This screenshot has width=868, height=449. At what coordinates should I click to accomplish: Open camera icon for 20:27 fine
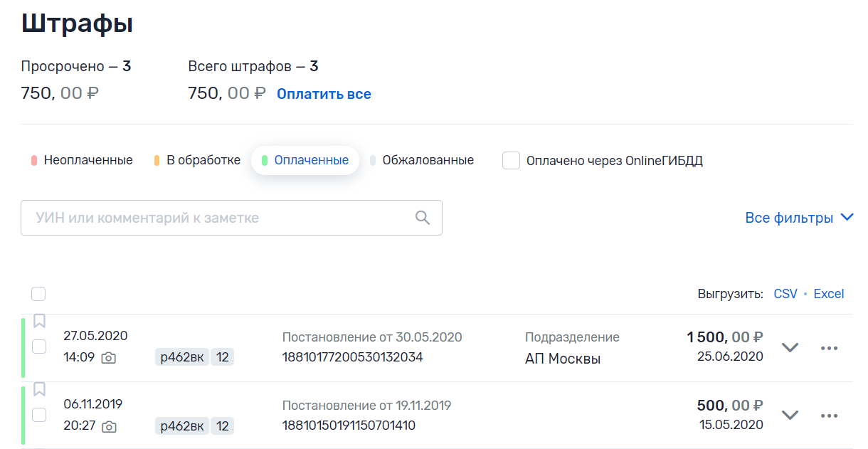[108, 426]
